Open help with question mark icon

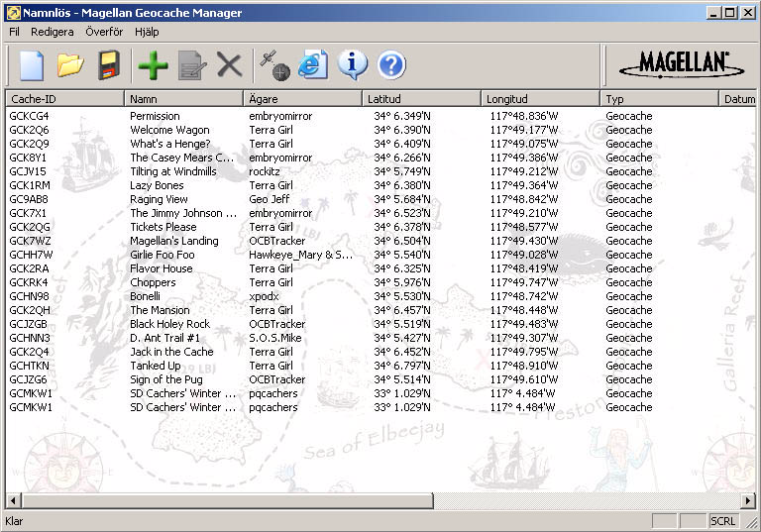tap(391, 65)
